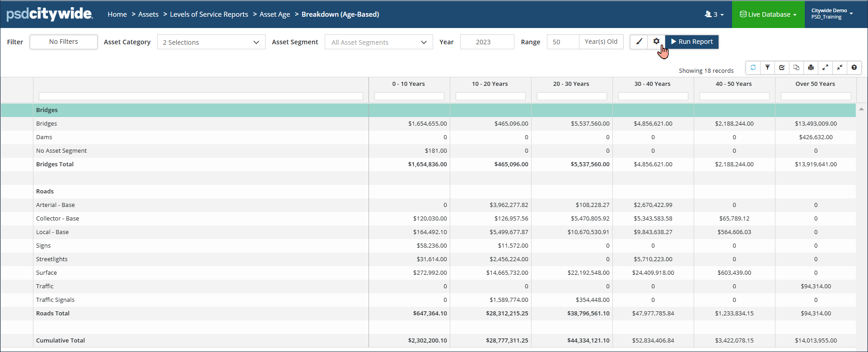Click the Year input field
Image resolution: width=868 pixels, height=352 pixels.
click(487, 42)
